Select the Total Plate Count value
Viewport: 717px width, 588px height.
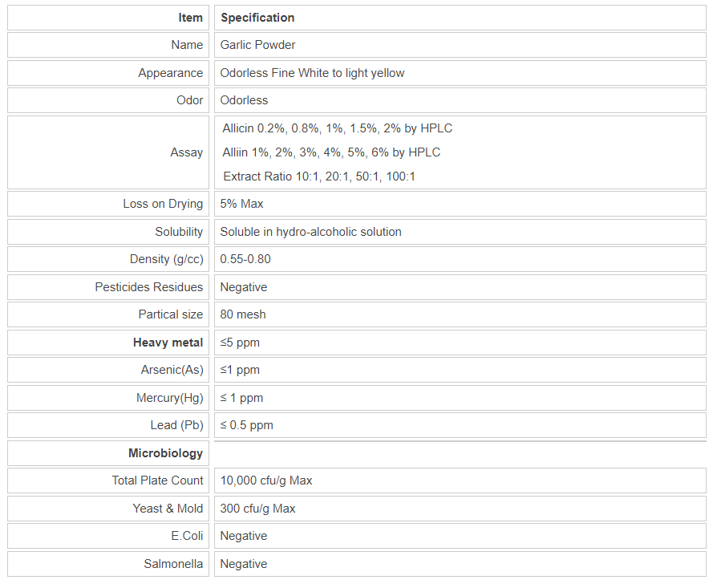click(266, 481)
